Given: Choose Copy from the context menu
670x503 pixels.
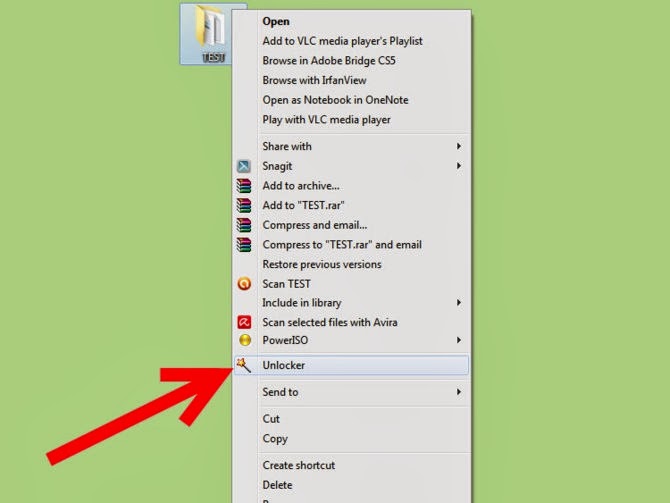Looking at the screenshot, I should [x=352, y=438].
